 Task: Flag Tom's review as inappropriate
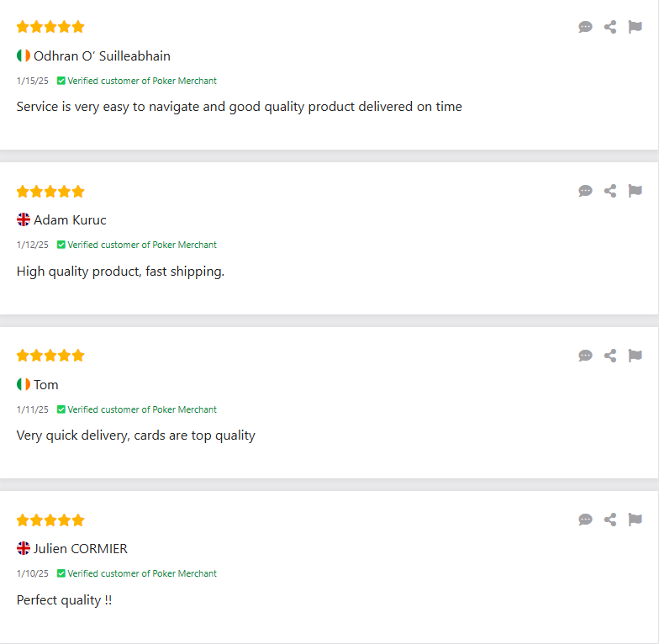pos(635,356)
